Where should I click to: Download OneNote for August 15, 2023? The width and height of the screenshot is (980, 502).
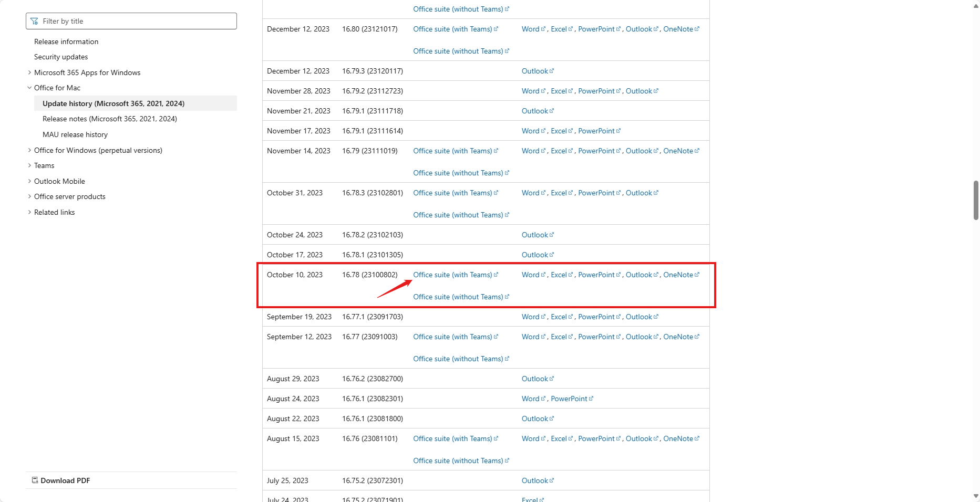tap(681, 438)
